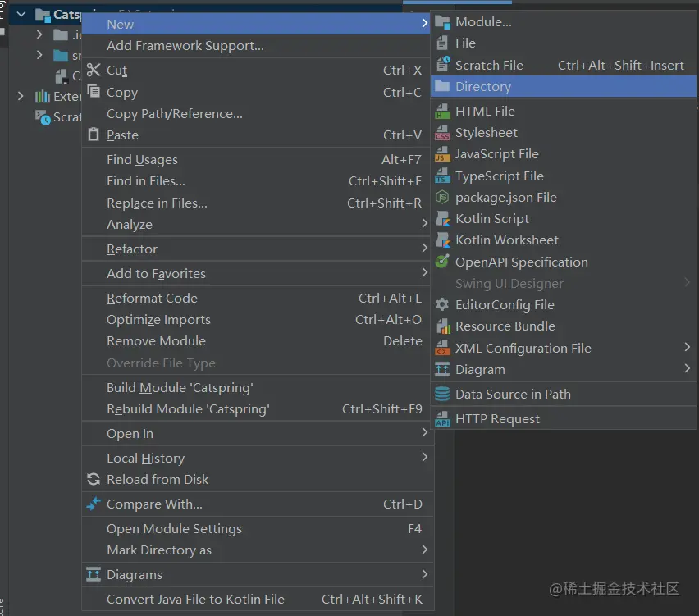Click the HTML File icon
The width and height of the screenshot is (699, 616).
tap(442, 111)
